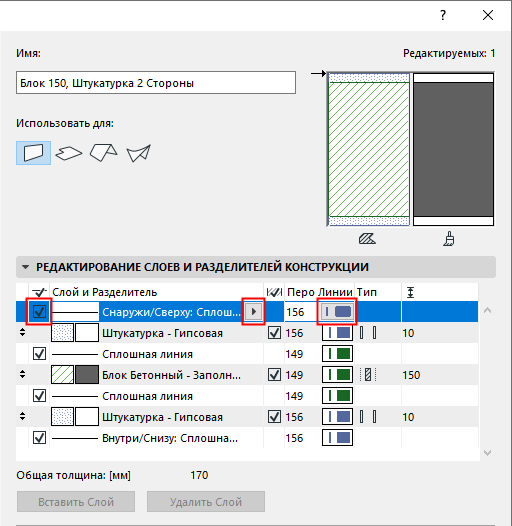This screenshot has width=512, height=526.
Task: Open the Снаружи/Сверху line type flyout arrow
Action: click(x=253, y=312)
